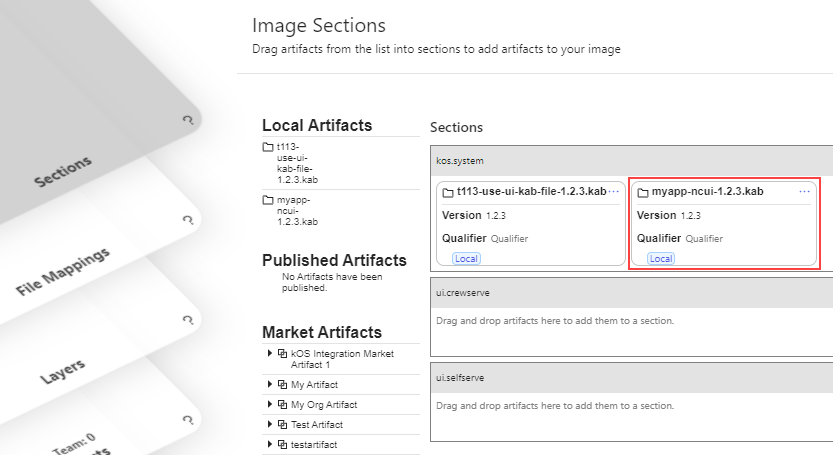Click the Local tag on t113-use-ui-kab-file card
This screenshot has height=455, width=833.
pos(466,258)
